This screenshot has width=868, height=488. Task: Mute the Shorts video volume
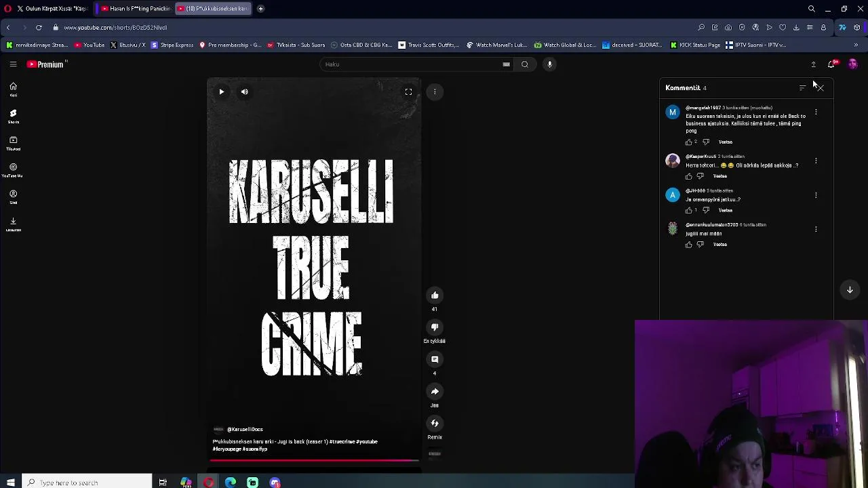tap(244, 91)
